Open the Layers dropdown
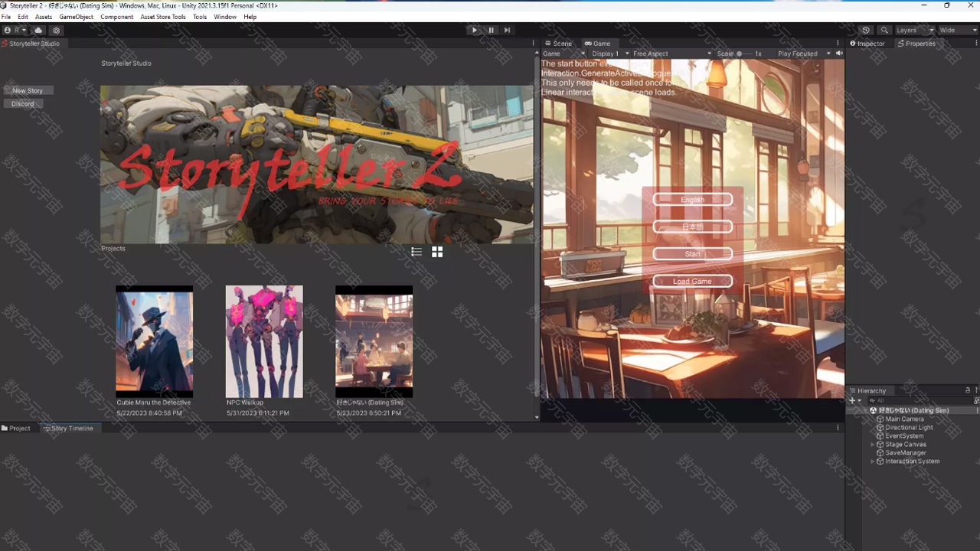The image size is (980, 551). [x=914, y=30]
